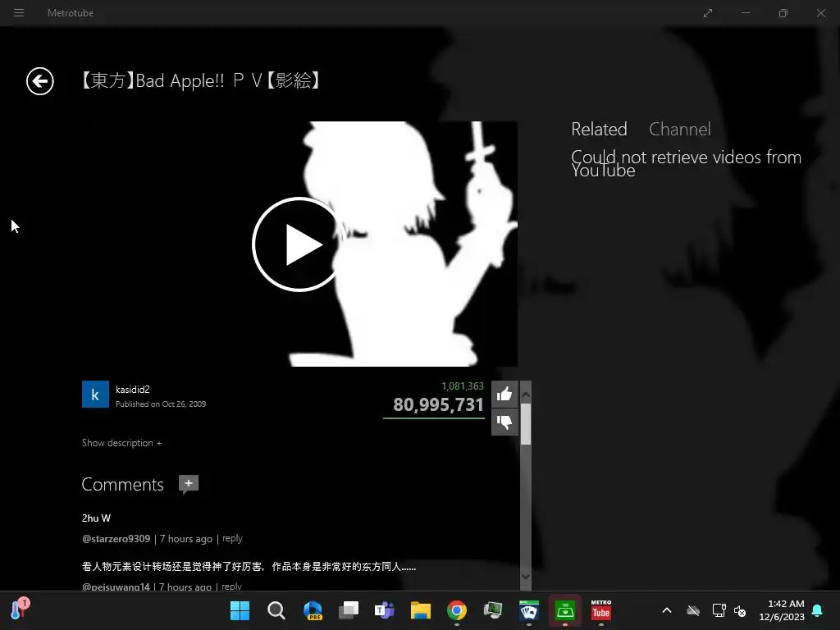Screen dimensions: 840x630
Task: Open @peisuwang14 commenter profile
Action: (116, 587)
